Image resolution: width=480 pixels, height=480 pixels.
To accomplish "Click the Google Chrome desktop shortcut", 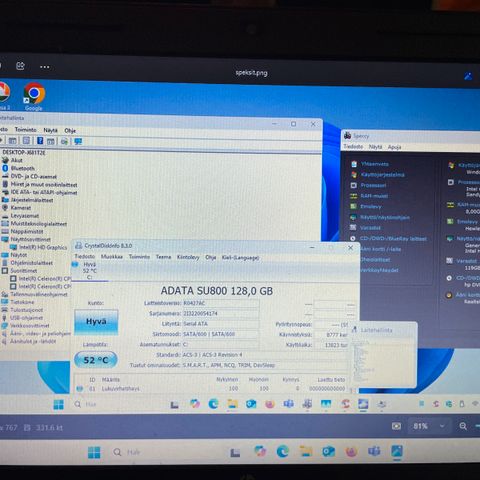I will [34, 97].
